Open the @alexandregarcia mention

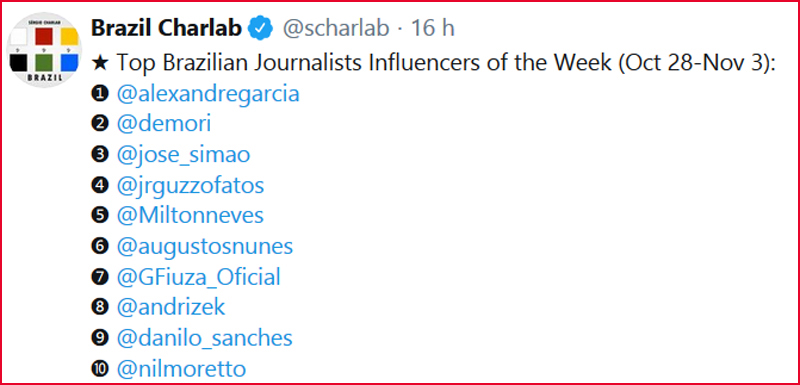click(208, 94)
